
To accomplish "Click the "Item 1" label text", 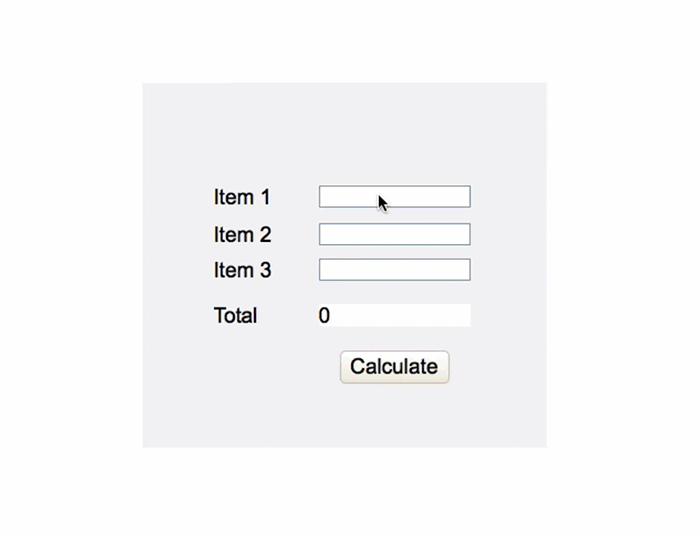I will (x=242, y=197).
